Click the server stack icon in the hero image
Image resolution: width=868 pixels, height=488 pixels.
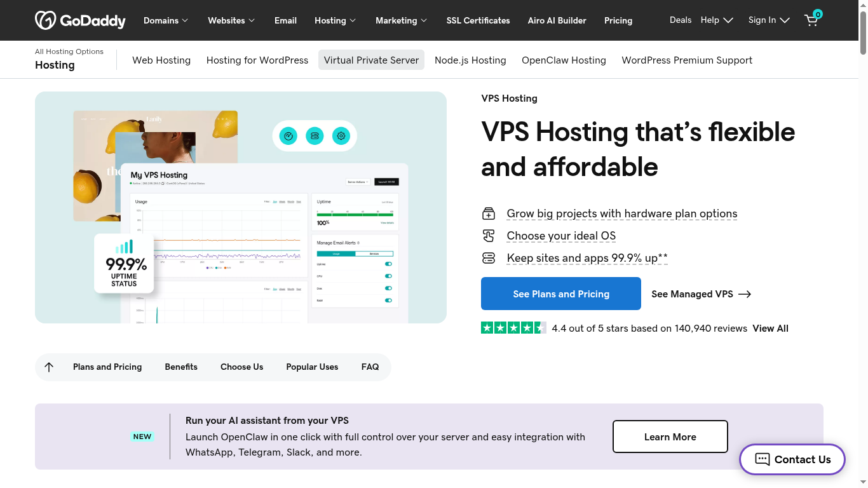click(315, 135)
